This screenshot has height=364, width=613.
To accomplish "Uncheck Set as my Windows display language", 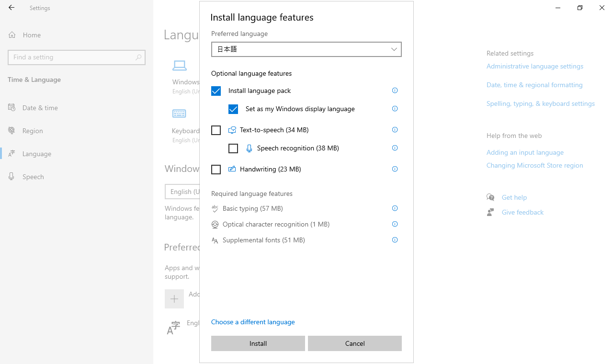I will coord(233,109).
